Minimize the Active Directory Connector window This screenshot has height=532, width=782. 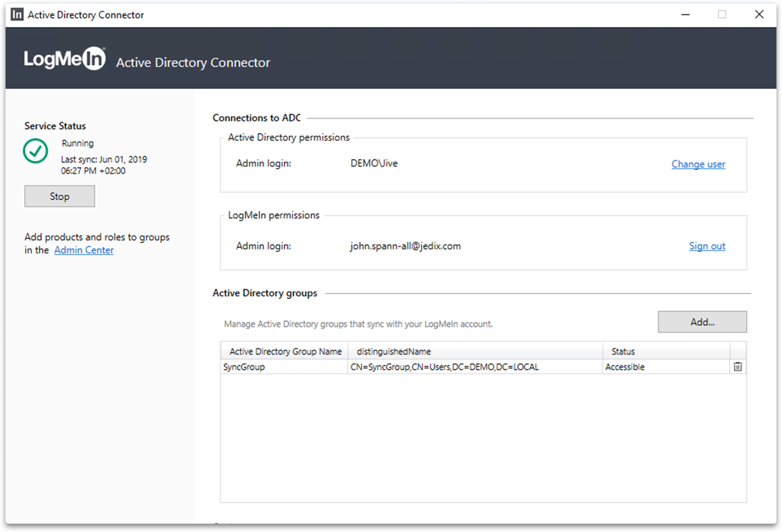click(685, 14)
